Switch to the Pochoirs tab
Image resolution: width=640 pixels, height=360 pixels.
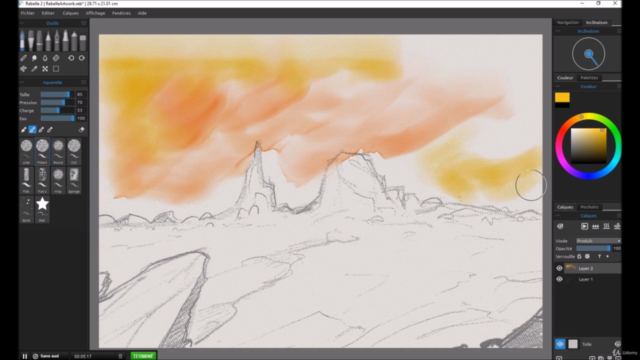click(x=589, y=207)
